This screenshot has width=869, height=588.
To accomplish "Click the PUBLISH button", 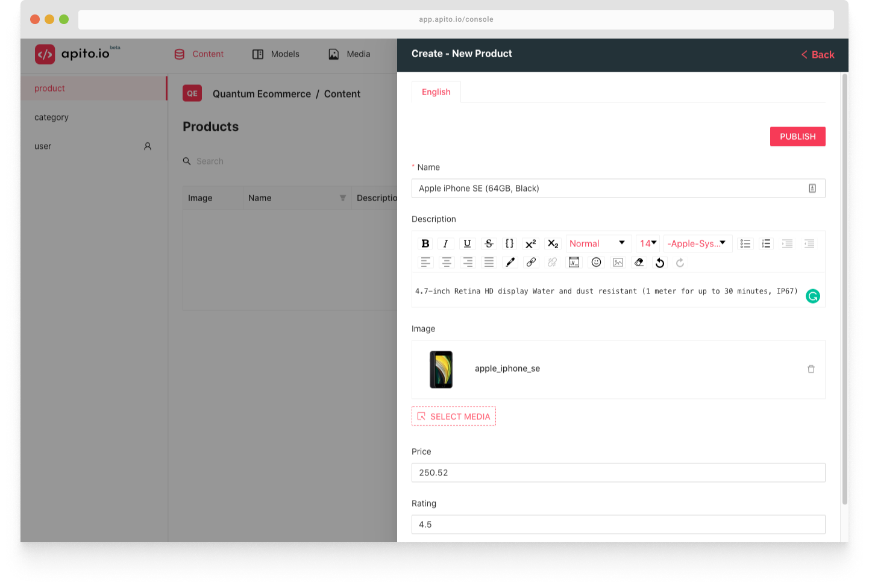I will (x=797, y=137).
